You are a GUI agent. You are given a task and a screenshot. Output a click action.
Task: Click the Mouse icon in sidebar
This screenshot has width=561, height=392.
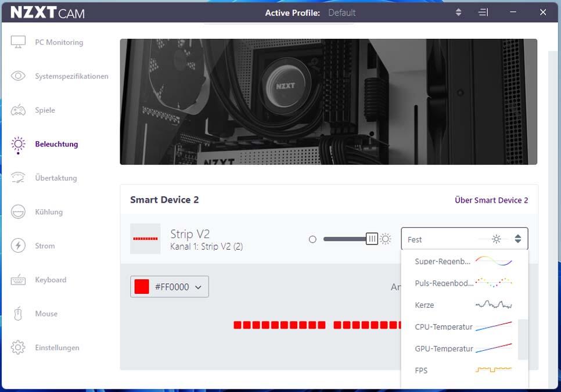coord(18,314)
